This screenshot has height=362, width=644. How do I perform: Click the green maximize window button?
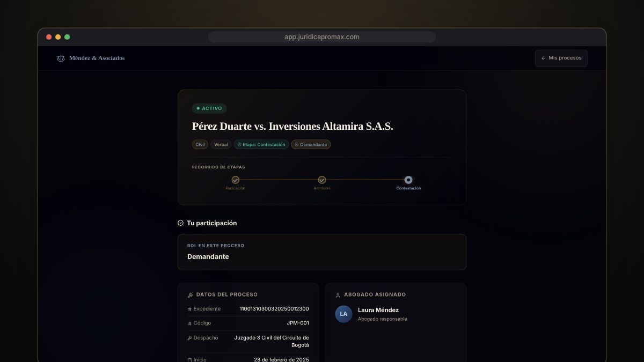(67, 37)
